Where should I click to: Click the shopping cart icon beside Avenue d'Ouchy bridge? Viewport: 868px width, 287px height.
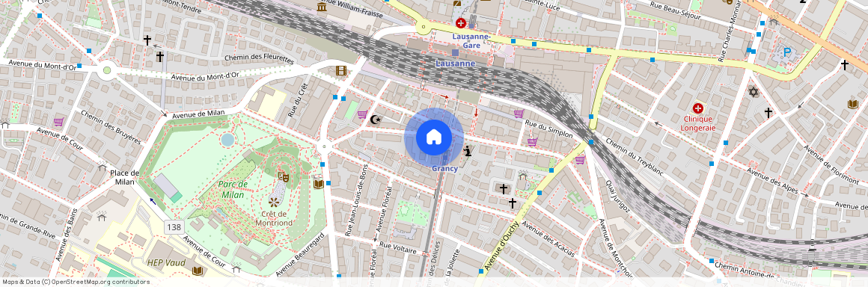pyautogui.click(x=580, y=160)
